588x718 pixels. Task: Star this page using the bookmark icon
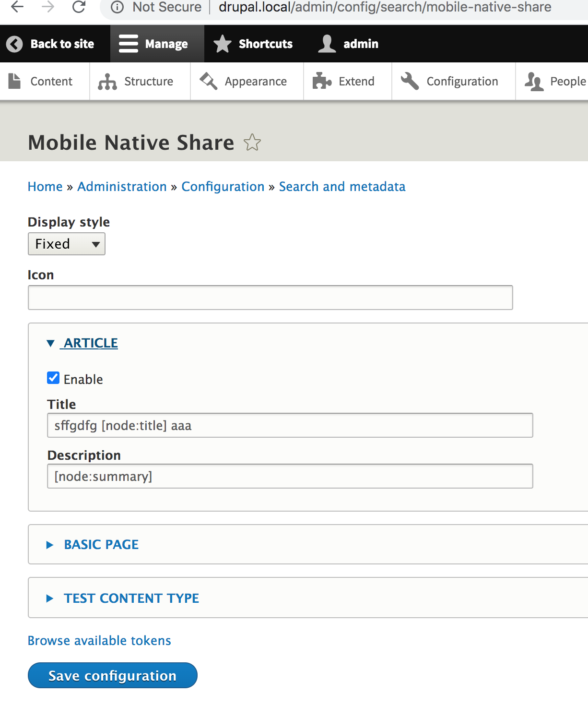(252, 143)
